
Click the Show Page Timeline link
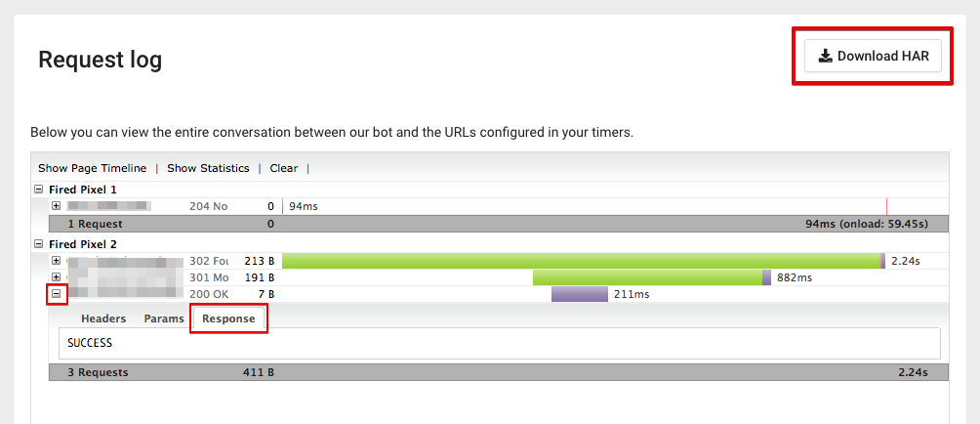click(x=92, y=168)
